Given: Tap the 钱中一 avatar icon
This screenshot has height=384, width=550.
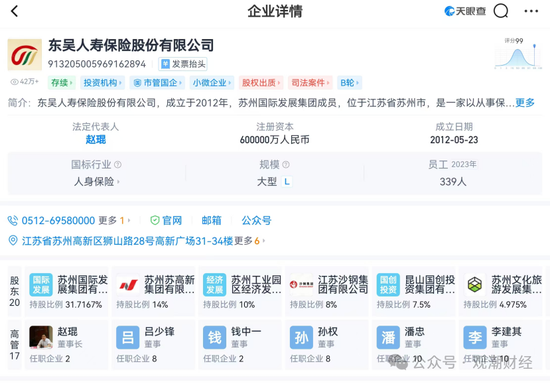Looking at the screenshot, I should (x=215, y=337).
